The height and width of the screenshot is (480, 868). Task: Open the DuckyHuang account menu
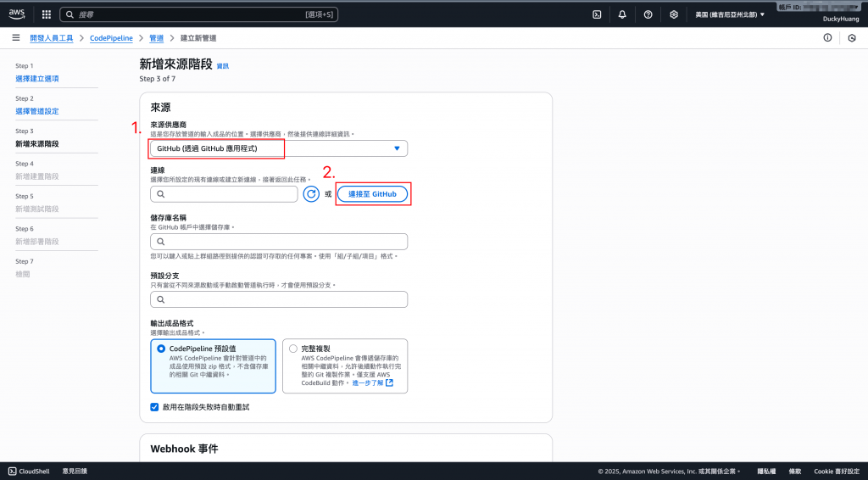click(x=841, y=19)
